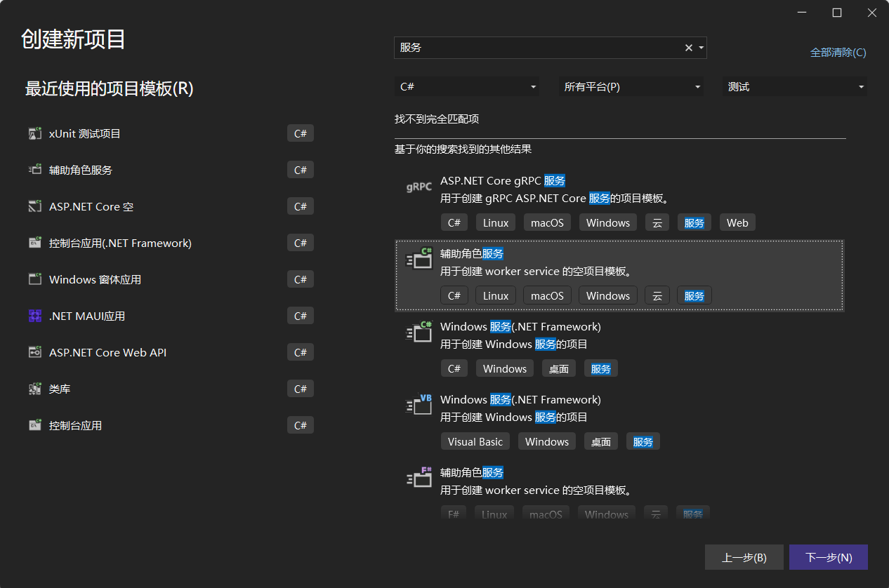Click the 下一步(N) button
The image size is (889, 588).
(x=829, y=557)
